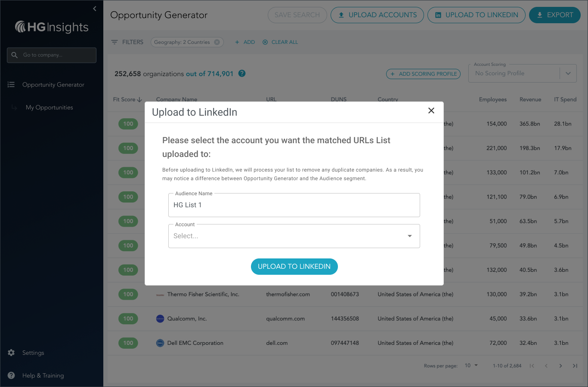Click the help question mark beside organizations count
The width and height of the screenshot is (588, 387).
pyautogui.click(x=242, y=74)
